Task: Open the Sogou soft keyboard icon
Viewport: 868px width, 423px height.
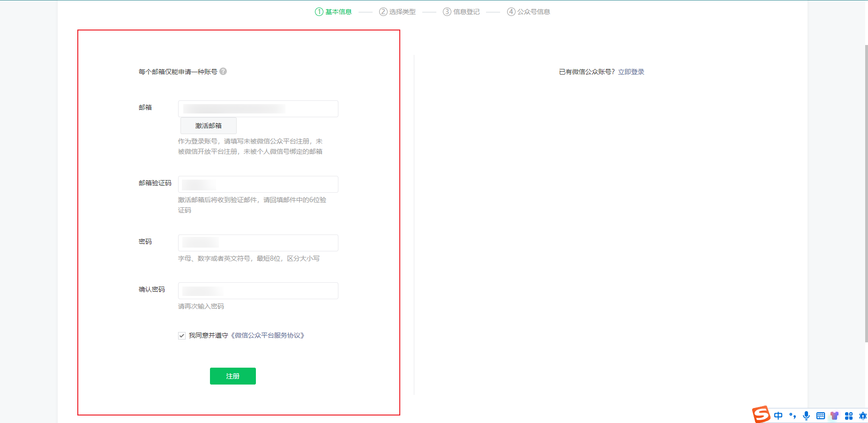Action: [x=821, y=415]
